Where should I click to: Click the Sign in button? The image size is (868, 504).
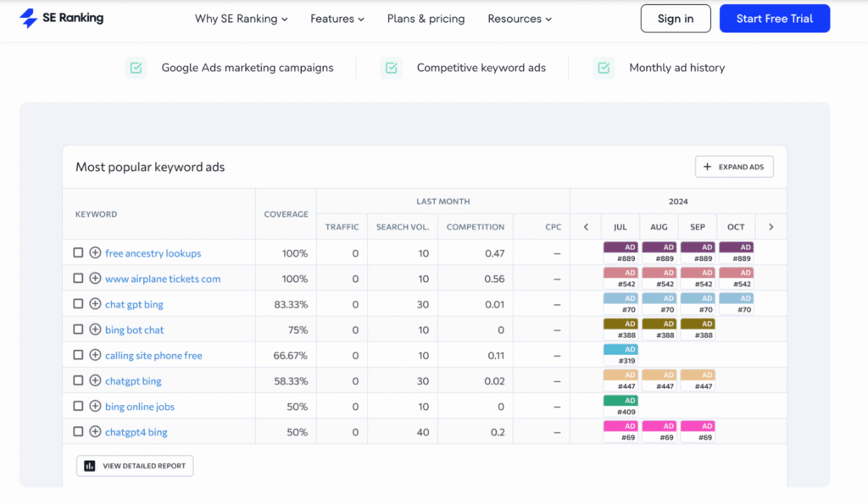click(676, 19)
